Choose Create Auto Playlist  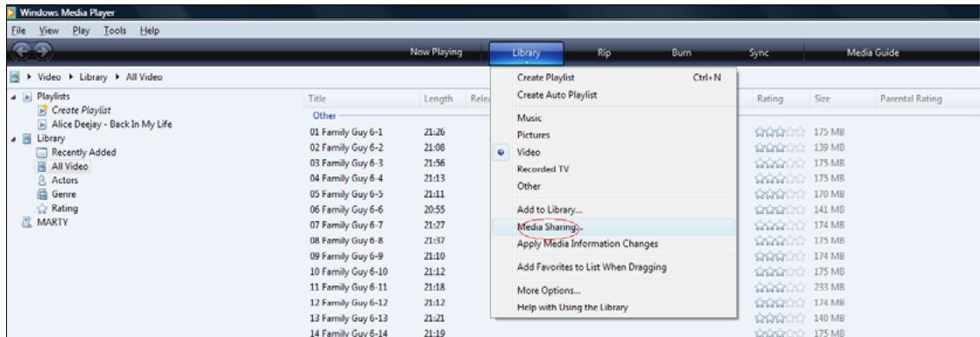coord(613,95)
